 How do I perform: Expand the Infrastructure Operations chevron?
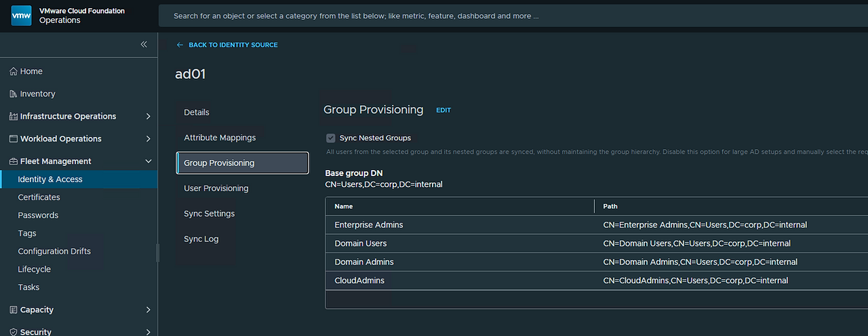(149, 117)
